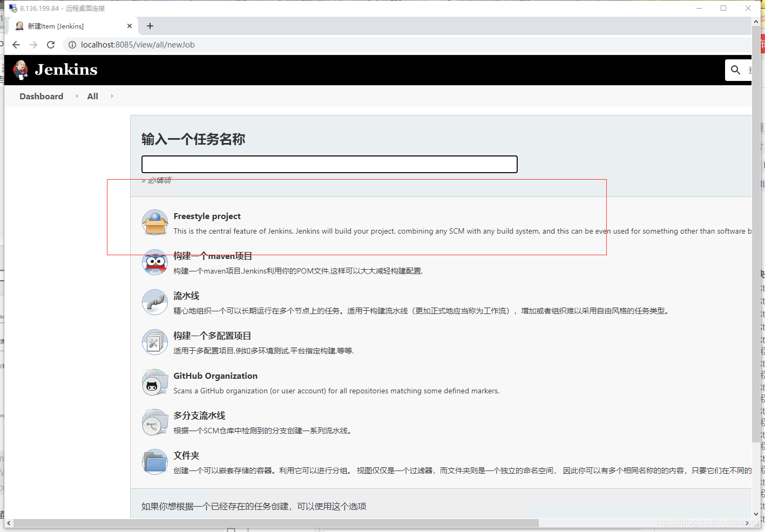Select the Freestyle project item type icon

click(155, 222)
